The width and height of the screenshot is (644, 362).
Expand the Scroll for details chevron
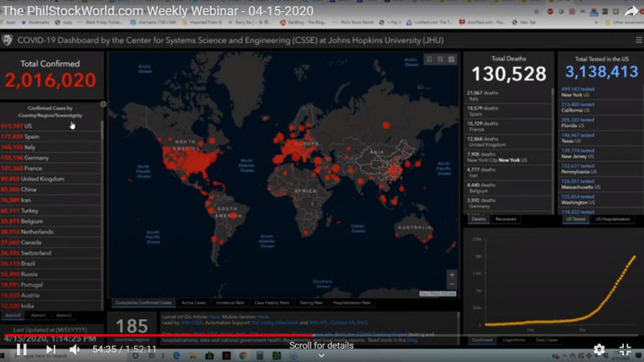(x=321, y=355)
